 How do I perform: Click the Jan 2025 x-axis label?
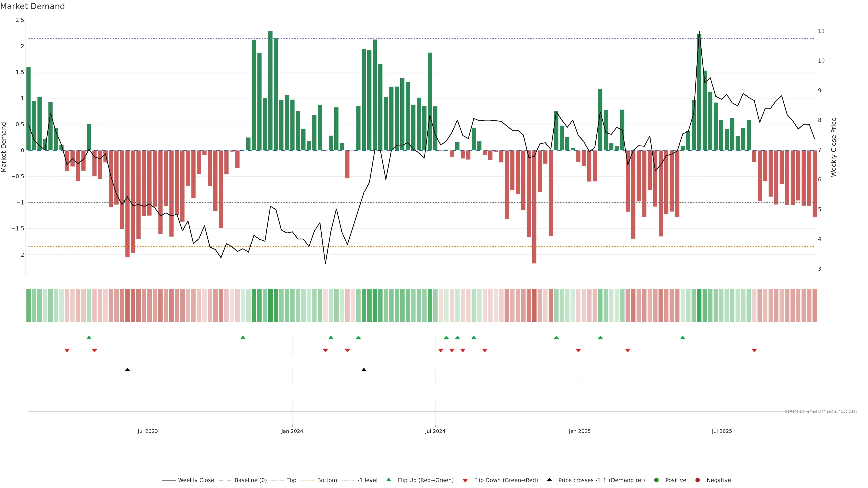click(580, 431)
